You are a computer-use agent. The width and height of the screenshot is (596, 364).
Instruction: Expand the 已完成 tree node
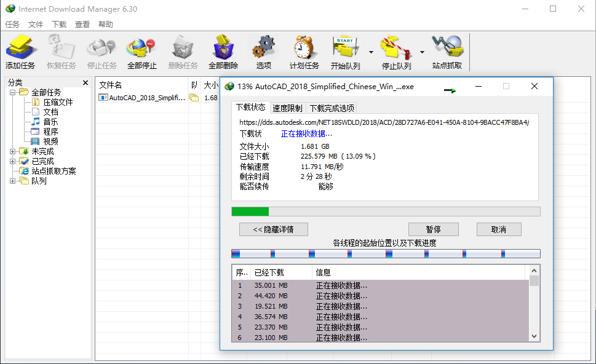[x=12, y=161]
